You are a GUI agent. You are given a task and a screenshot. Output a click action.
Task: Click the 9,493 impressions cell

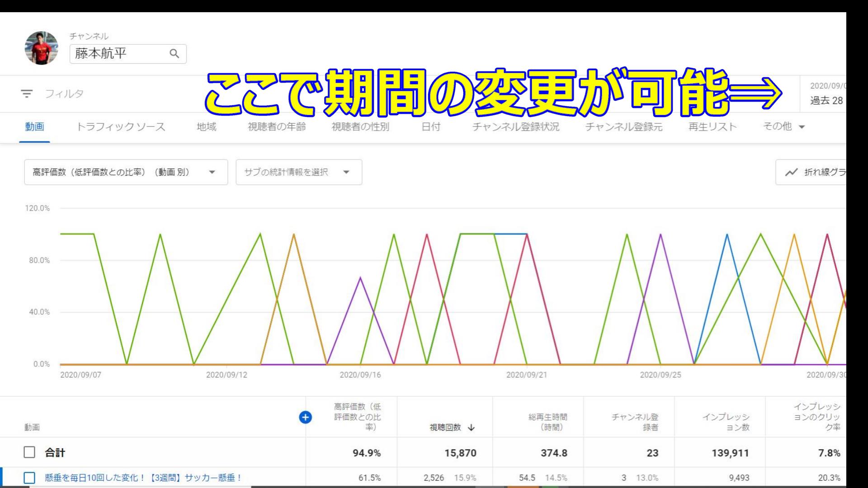[739, 478]
